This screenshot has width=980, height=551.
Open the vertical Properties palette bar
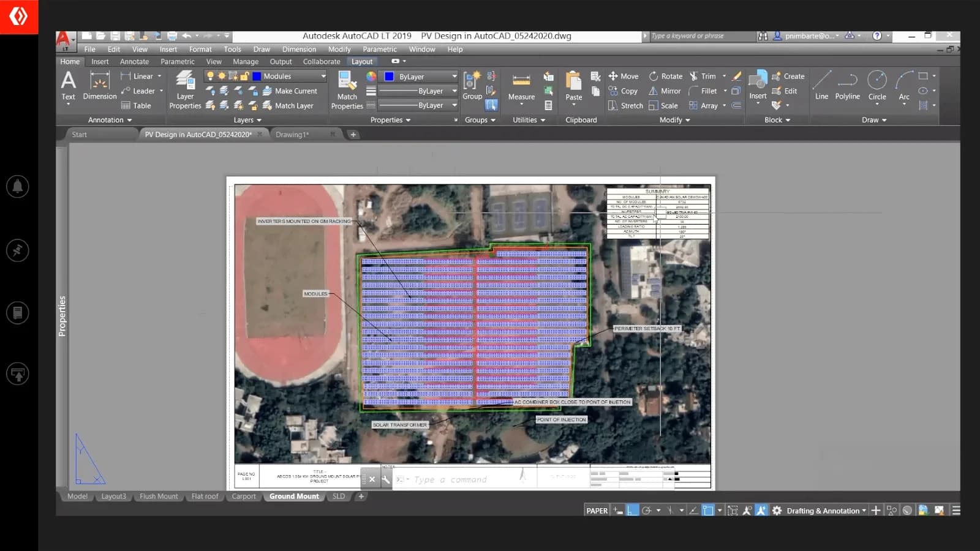pos(62,316)
